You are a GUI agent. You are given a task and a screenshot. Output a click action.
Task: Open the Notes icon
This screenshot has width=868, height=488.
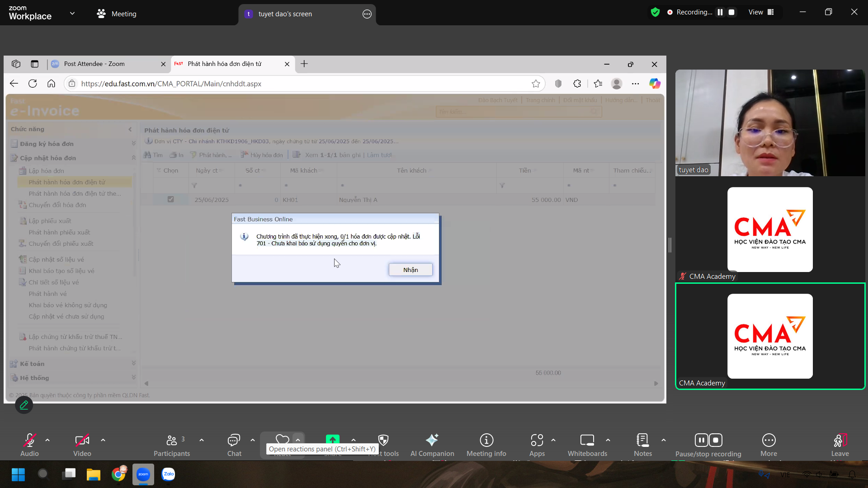pyautogui.click(x=642, y=440)
